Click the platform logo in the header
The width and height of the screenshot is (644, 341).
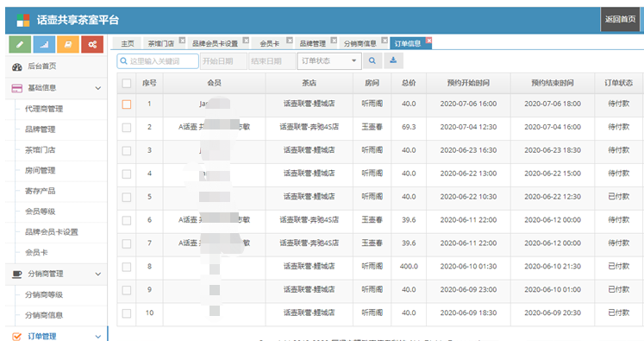pyautogui.click(x=23, y=20)
